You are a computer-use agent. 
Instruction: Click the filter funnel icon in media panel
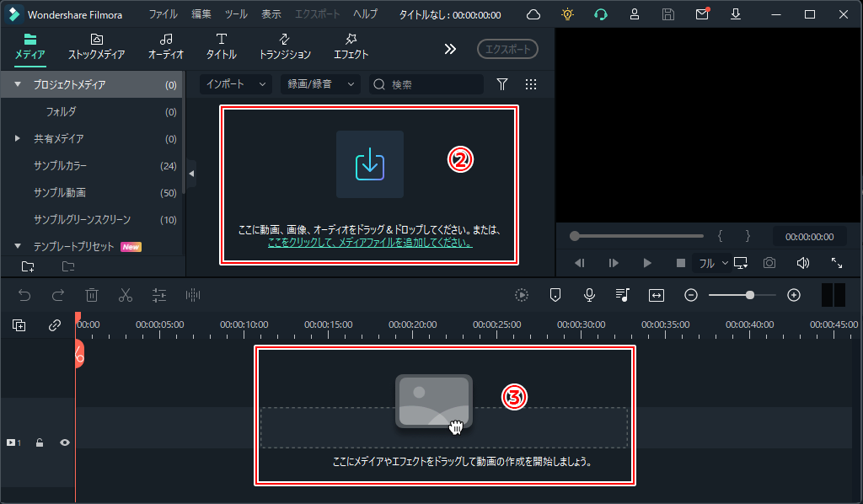tap(502, 84)
